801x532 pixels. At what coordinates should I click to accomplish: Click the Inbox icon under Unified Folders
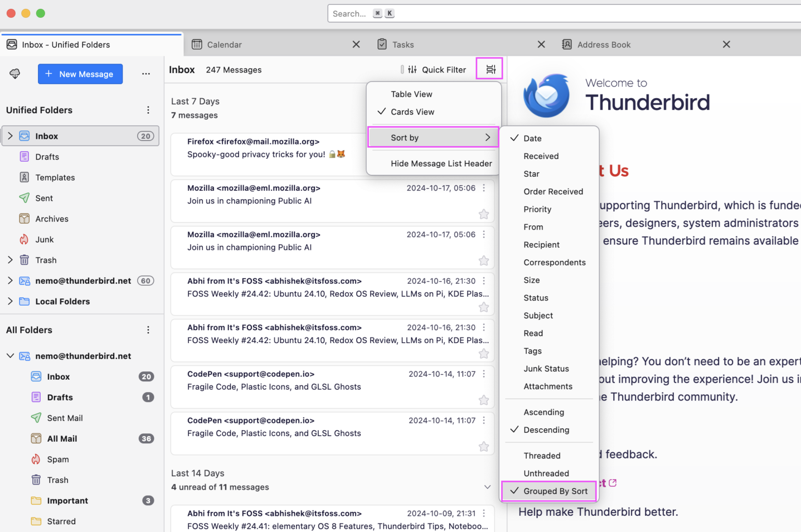[25, 136]
